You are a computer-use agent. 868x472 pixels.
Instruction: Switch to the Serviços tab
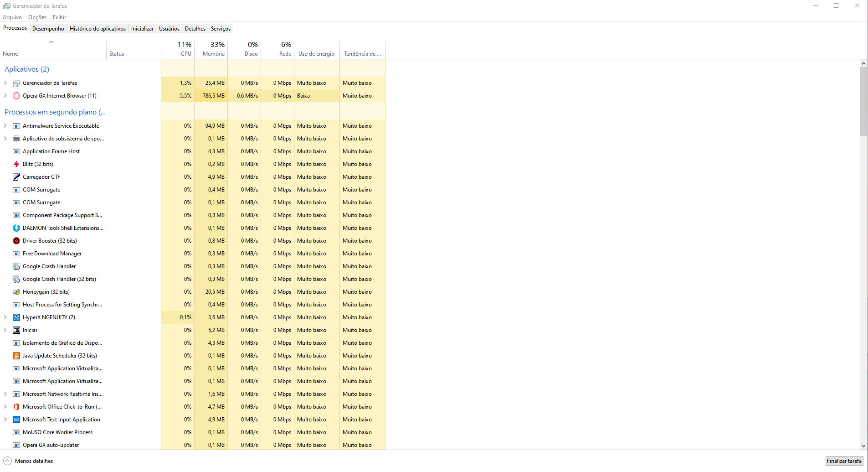tap(221, 29)
